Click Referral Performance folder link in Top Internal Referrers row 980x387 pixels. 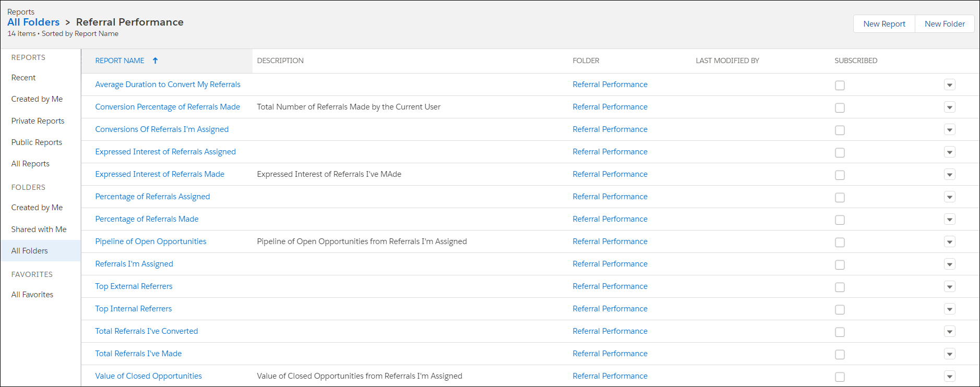click(x=610, y=309)
